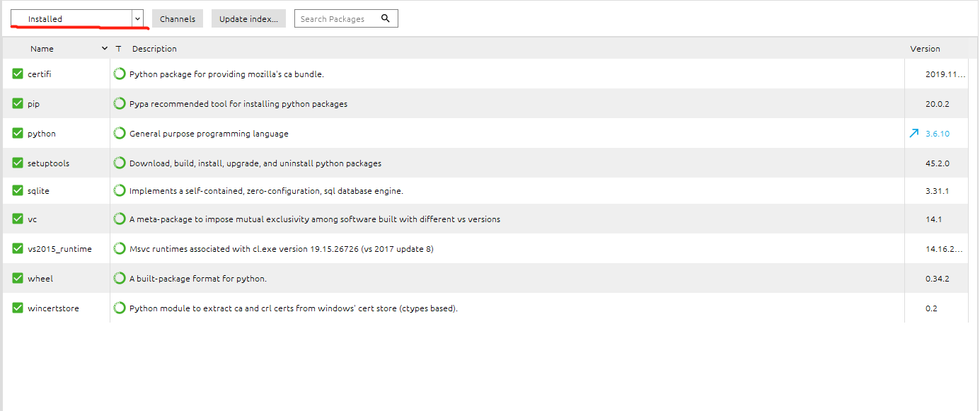Click the python package type circle icon
The image size is (980, 411).
tap(120, 133)
